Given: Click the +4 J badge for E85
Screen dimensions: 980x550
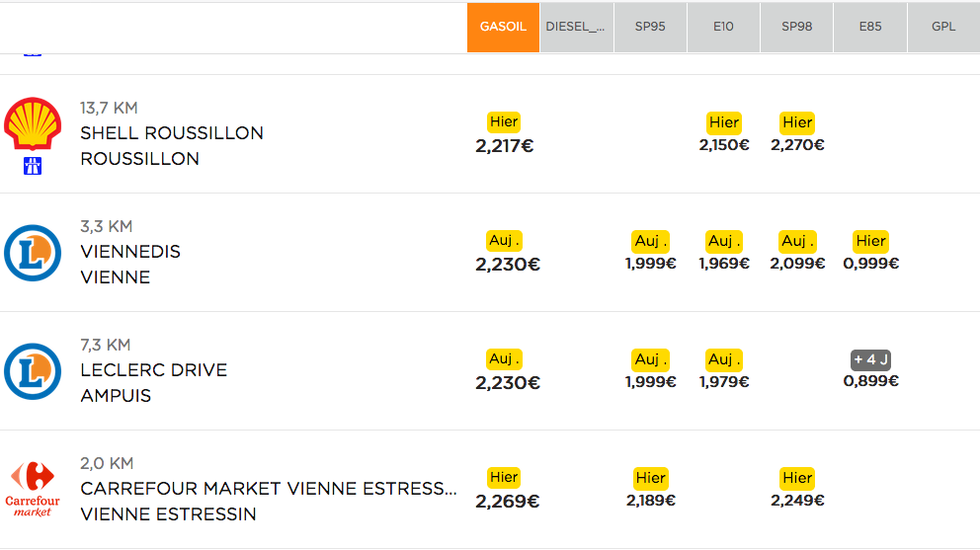Looking at the screenshot, I should click(870, 360).
